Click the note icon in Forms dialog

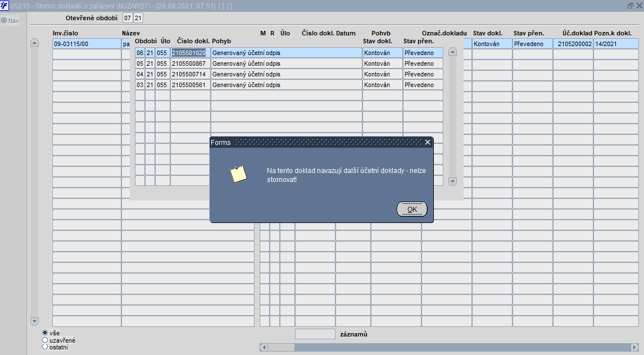coord(239,175)
